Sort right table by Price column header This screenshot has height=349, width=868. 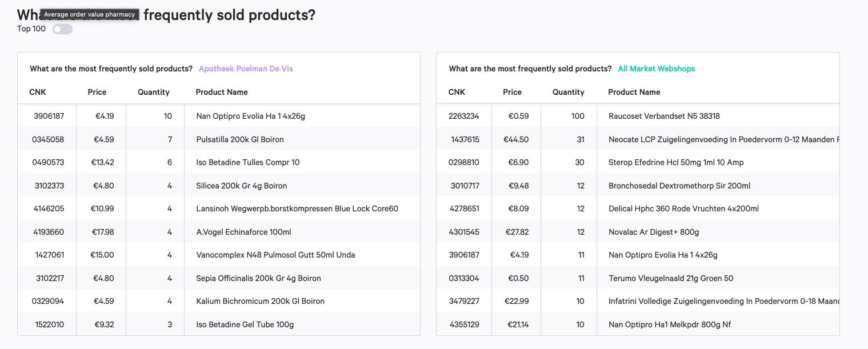tap(513, 92)
